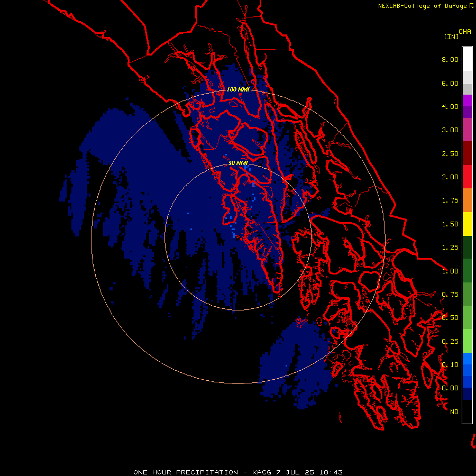Click the 50 NMI range ring label
The image size is (476, 476).
pos(238,163)
